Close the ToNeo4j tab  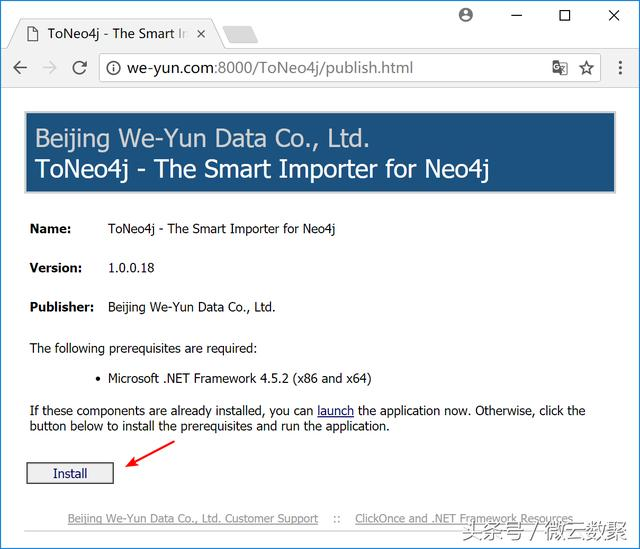(x=201, y=34)
